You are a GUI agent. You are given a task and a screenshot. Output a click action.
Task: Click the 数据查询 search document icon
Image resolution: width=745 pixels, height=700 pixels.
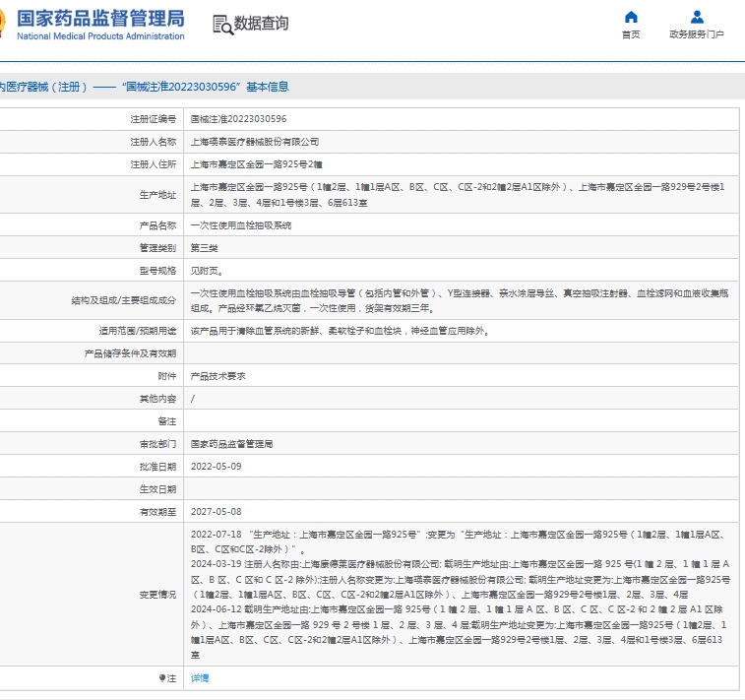point(222,25)
